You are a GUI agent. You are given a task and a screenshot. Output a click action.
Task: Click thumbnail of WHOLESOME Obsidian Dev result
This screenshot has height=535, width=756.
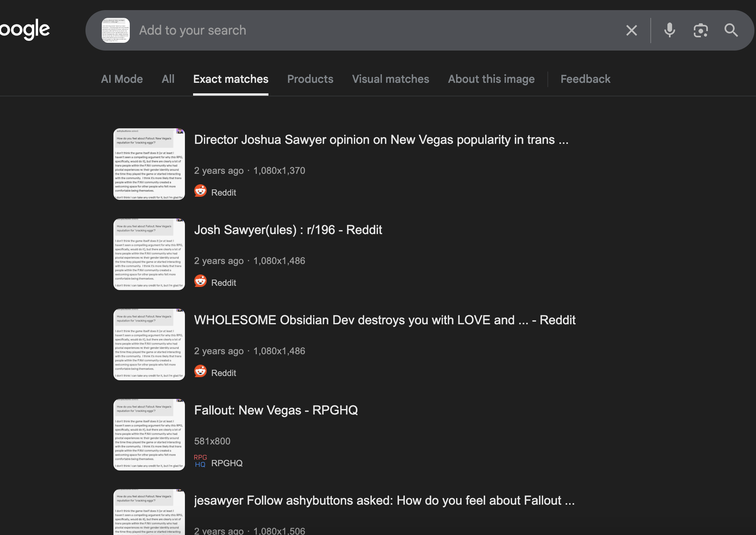149,344
